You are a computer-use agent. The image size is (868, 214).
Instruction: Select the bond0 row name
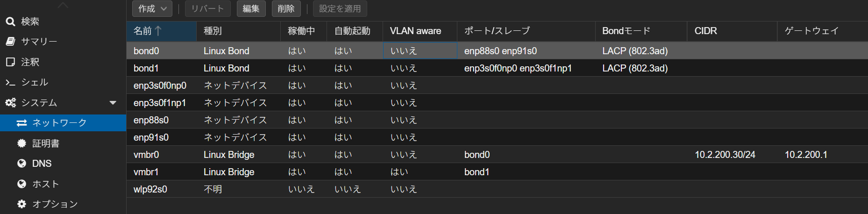tap(146, 51)
